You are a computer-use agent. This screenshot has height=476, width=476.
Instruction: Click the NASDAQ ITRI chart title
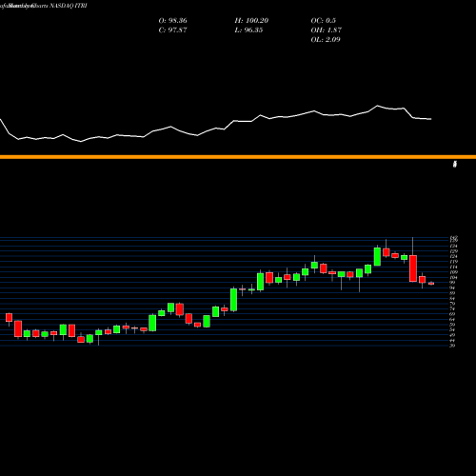click(x=69, y=6)
